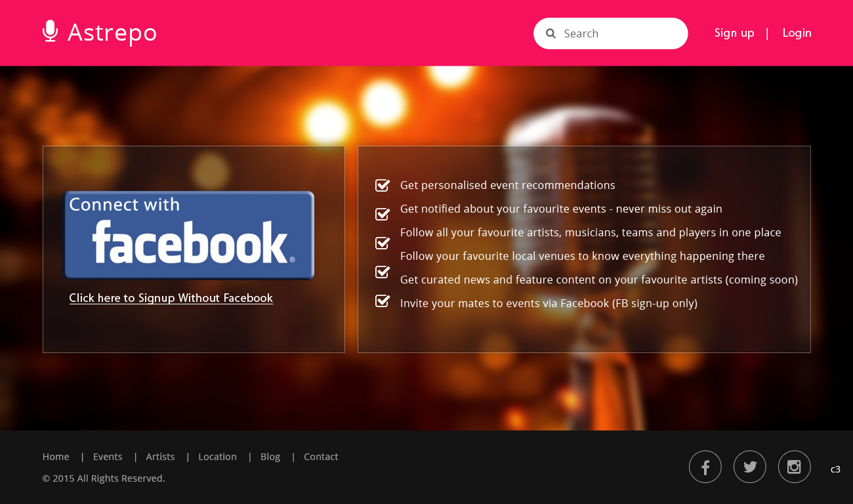Click the checkmark icon beside invite your mates
The image size is (853, 504).
coord(383,301)
